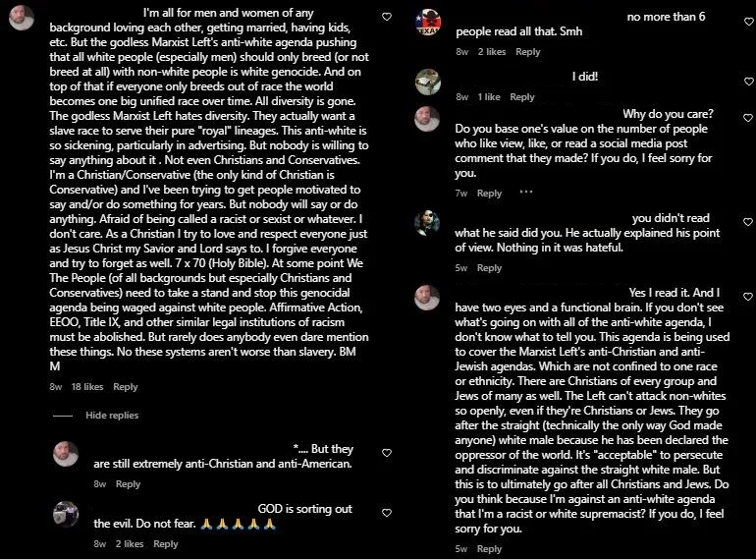The width and height of the screenshot is (756, 559).
Task: Click avatar of "GOD is sorting out" commenter
Action: point(66,514)
